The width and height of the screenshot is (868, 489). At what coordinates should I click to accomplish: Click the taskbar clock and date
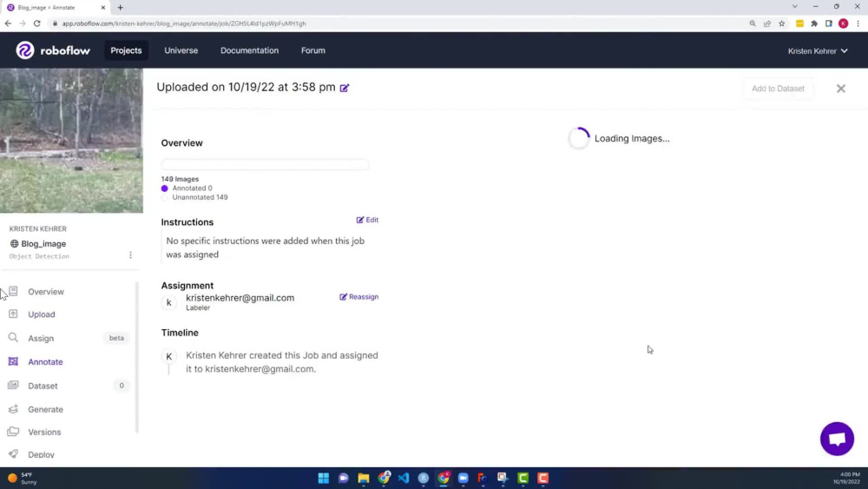point(846,478)
